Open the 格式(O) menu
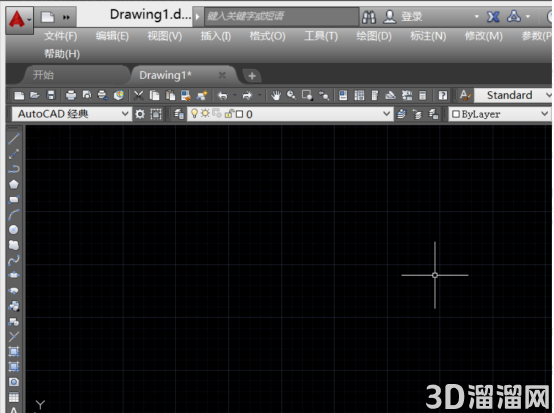 (267, 36)
